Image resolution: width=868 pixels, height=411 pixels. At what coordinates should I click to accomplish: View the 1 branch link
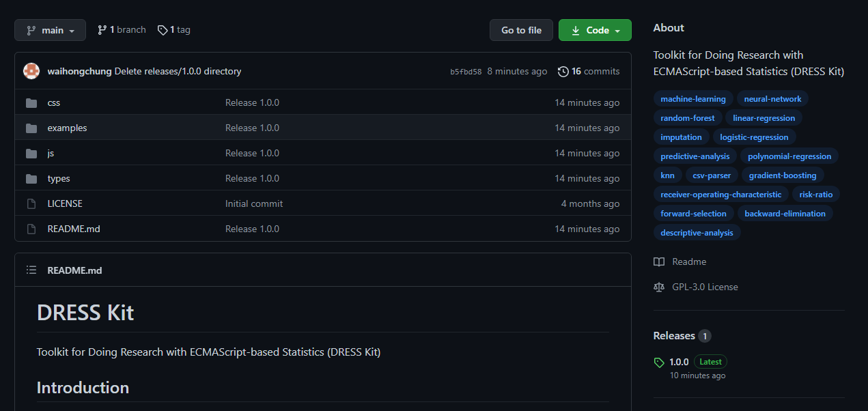pos(122,30)
